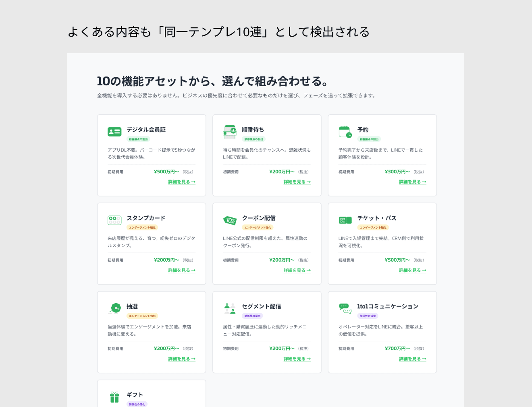
Task: Click description 来店履歴が見える、育つ
Action: tap(152, 242)
